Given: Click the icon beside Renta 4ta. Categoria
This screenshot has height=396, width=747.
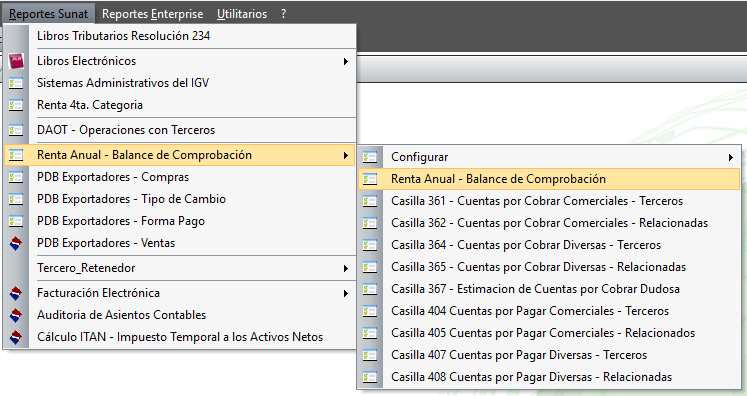Looking at the screenshot, I should (x=16, y=105).
